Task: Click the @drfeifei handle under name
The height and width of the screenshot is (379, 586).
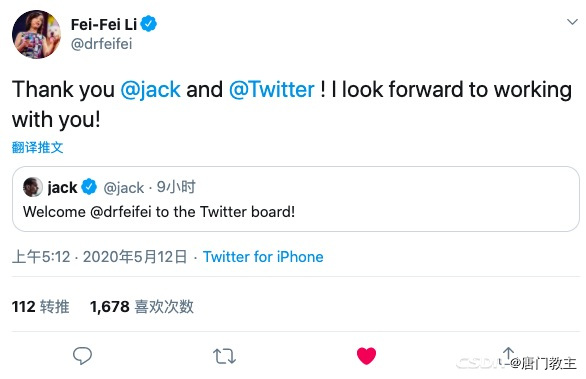Action: (101, 44)
